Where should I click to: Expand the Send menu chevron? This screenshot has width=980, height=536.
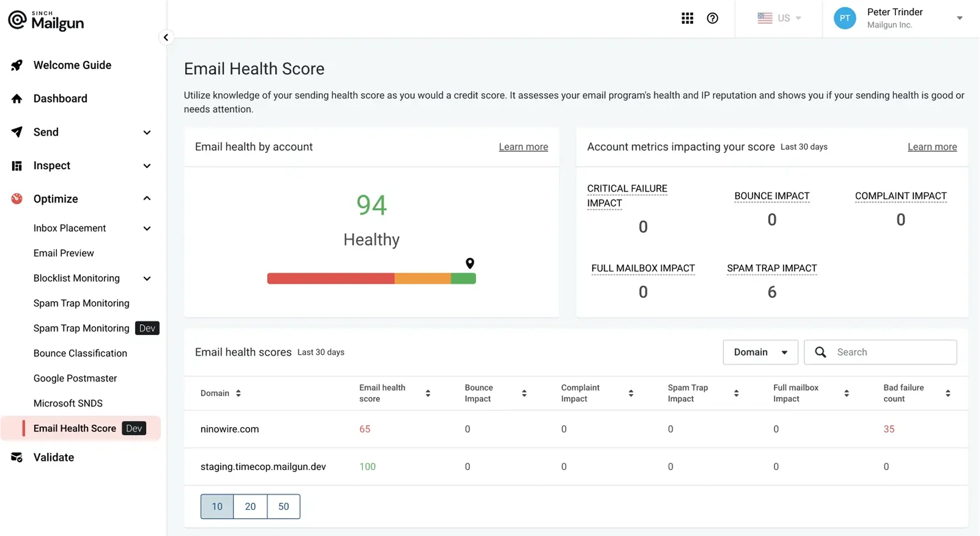(x=147, y=132)
